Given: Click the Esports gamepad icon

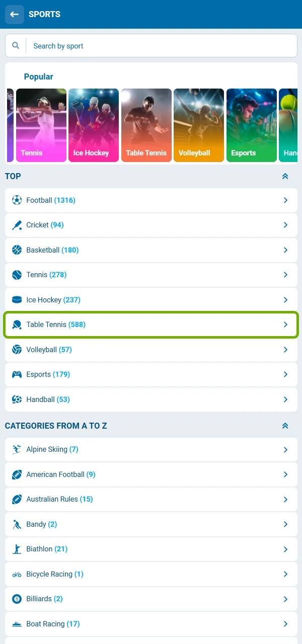Looking at the screenshot, I should [x=17, y=374].
